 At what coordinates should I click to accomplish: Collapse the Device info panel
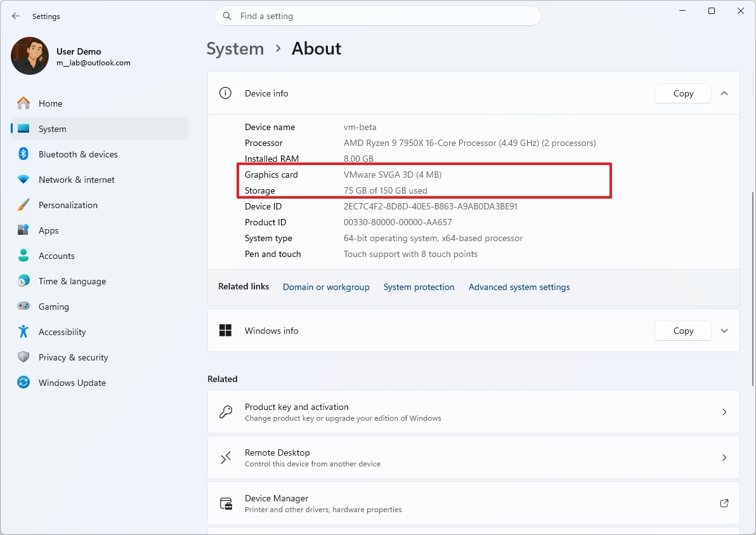click(724, 93)
